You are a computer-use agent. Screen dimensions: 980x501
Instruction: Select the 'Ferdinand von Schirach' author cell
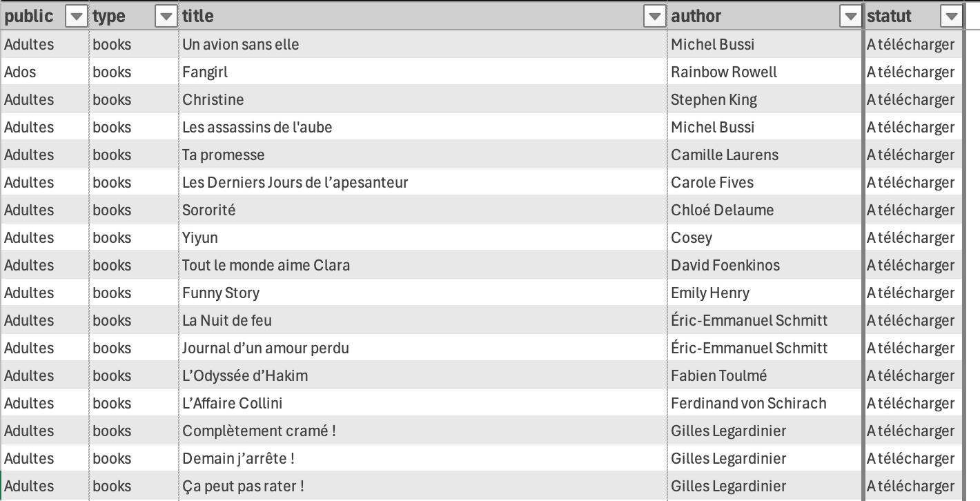pos(749,404)
